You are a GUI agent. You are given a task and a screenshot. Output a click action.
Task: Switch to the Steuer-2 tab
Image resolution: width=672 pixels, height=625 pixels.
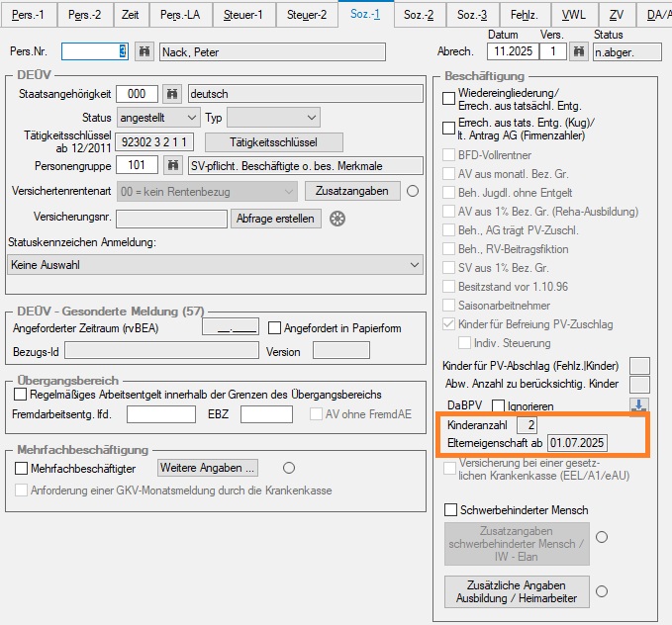coord(307,15)
